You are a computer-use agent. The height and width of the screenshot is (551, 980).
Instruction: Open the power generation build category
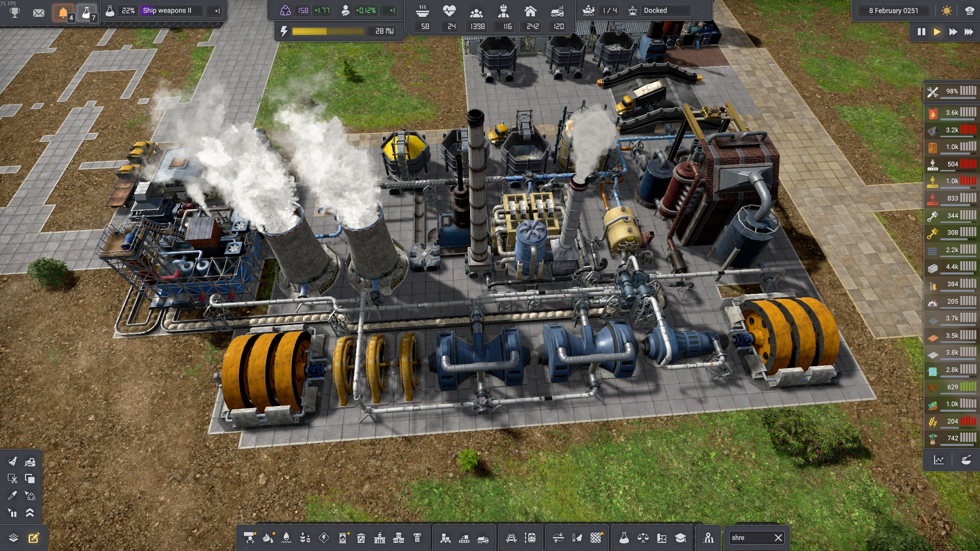pos(324,538)
